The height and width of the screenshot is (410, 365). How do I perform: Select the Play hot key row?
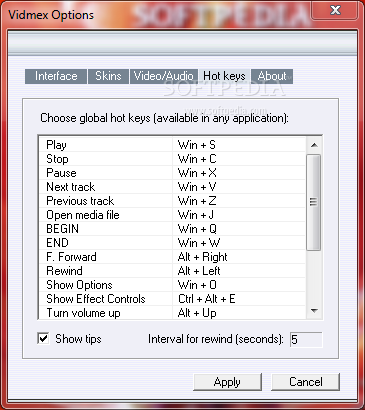(172, 145)
